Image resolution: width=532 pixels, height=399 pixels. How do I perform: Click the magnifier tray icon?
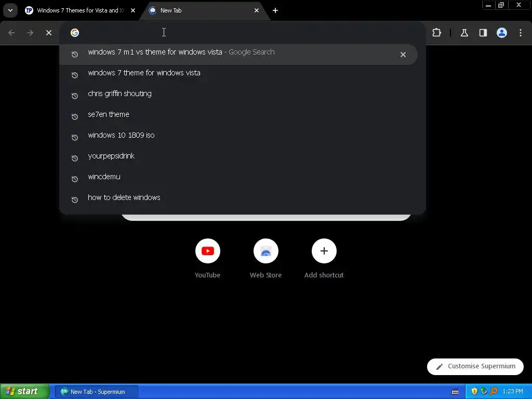(x=494, y=392)
